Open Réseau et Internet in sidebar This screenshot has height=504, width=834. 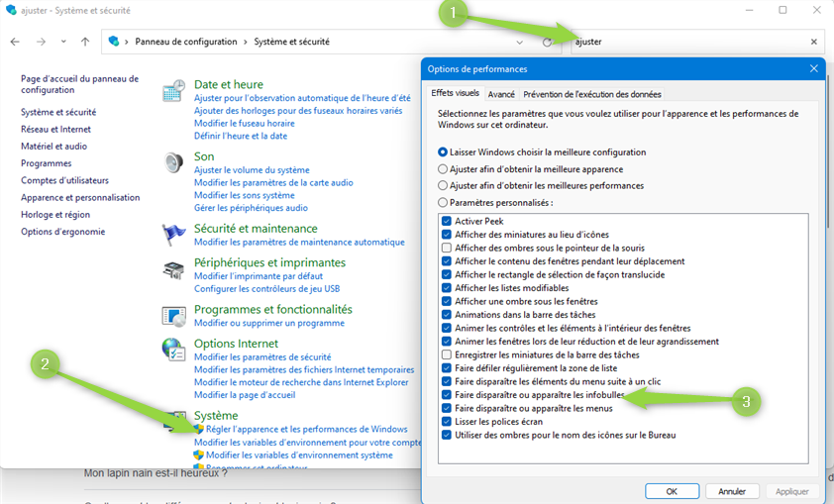[55, 129]
